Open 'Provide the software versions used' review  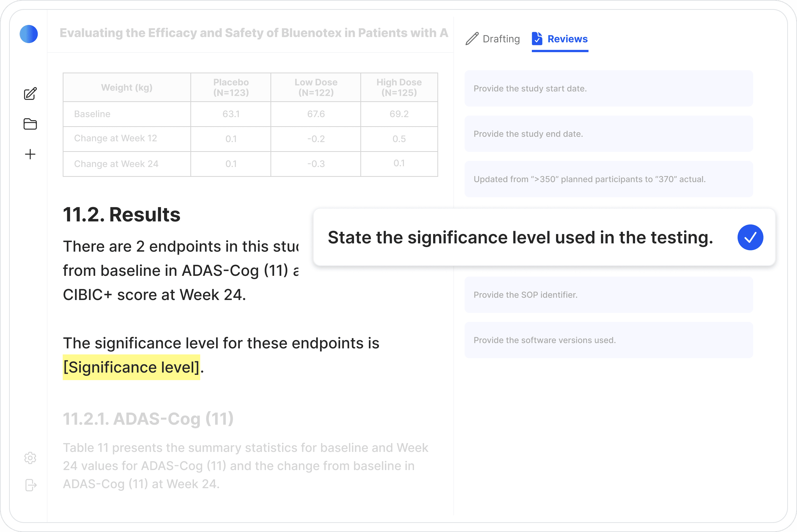click(x=608, y=340)
